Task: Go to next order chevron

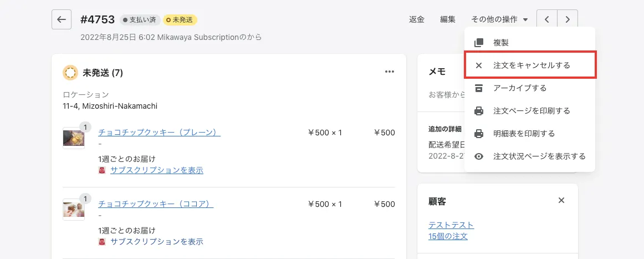Action: [568, 19]
